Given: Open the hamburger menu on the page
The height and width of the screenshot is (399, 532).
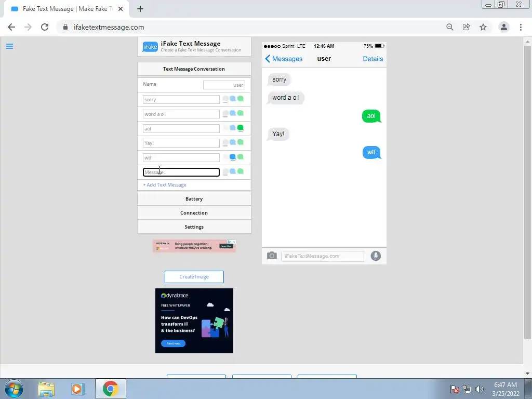Looking at the screenshot, I should click(x=9, y=46).
